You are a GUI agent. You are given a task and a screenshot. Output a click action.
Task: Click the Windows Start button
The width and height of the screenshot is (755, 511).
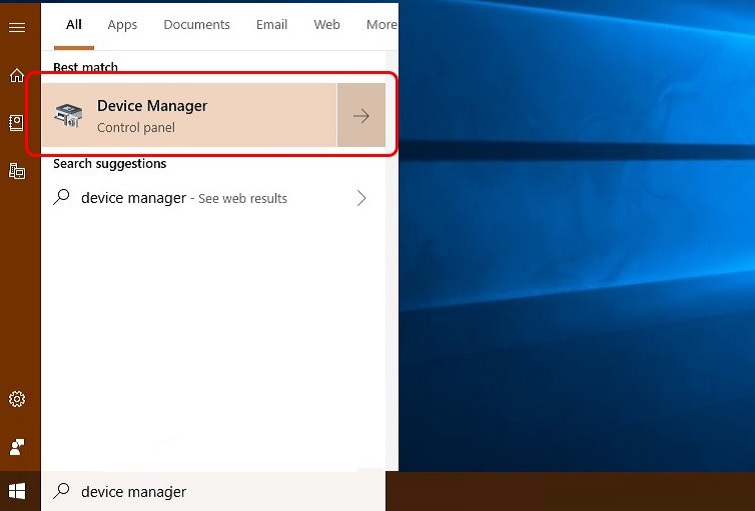[17, 491]
